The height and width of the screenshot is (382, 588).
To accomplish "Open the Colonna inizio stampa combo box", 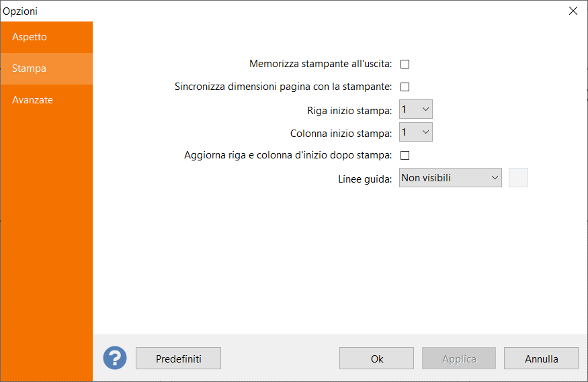I will click(416, 132).
